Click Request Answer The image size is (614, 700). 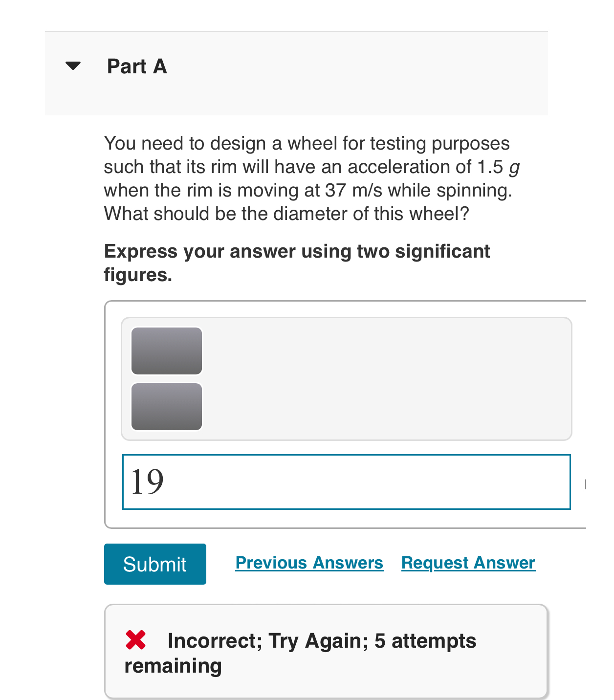tap(467, 563)
